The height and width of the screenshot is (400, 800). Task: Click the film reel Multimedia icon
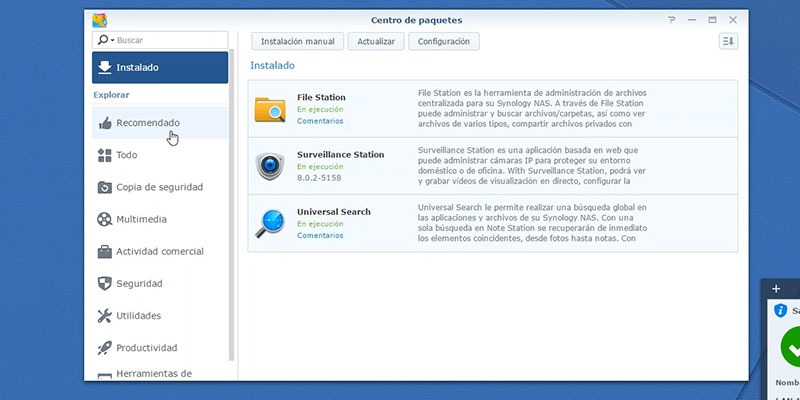[x=105, y=219]
